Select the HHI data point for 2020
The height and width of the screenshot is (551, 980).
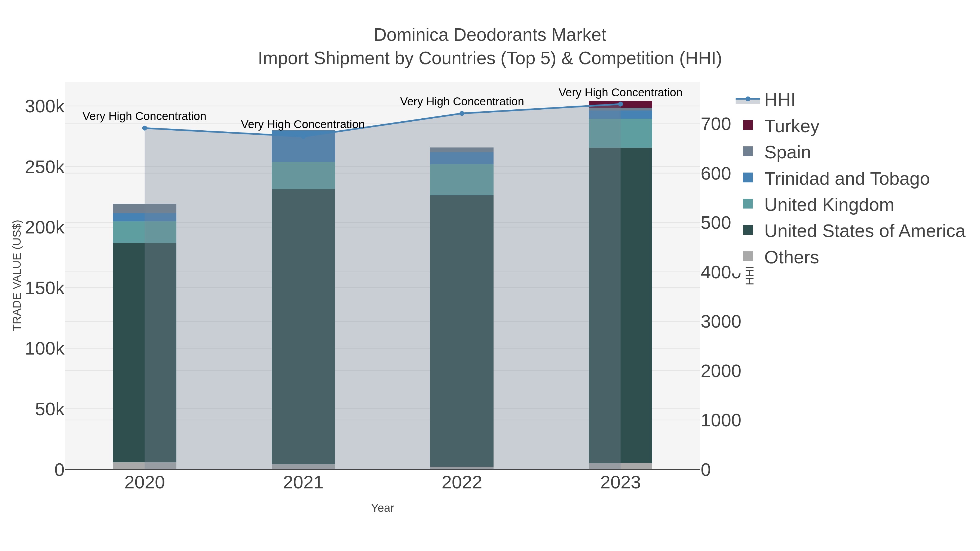pyautogui.click(x=145, y=128)
